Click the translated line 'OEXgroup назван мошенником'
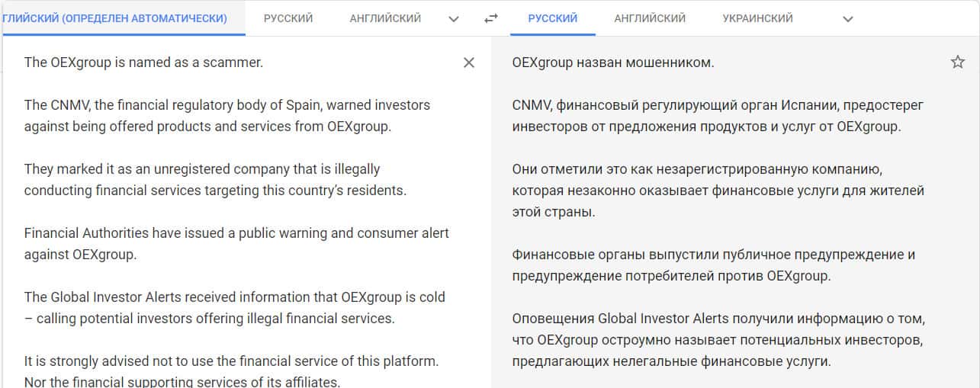 [613, 63]
